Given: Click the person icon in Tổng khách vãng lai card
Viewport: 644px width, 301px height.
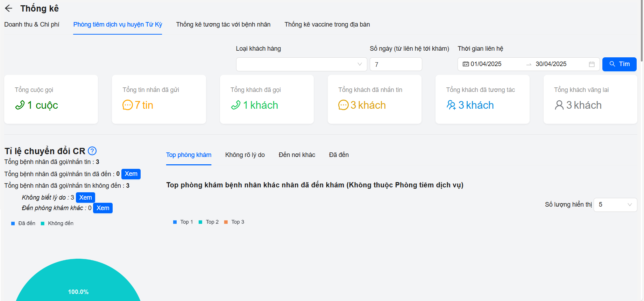Looking at the screenshot, I should [x=559, y=105].
